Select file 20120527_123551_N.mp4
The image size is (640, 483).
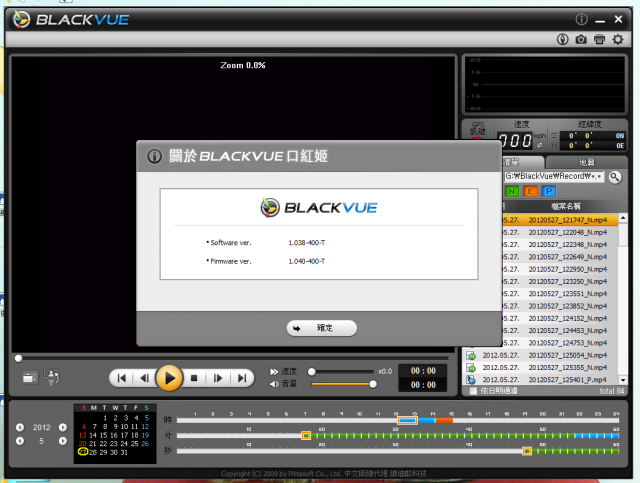560,294
